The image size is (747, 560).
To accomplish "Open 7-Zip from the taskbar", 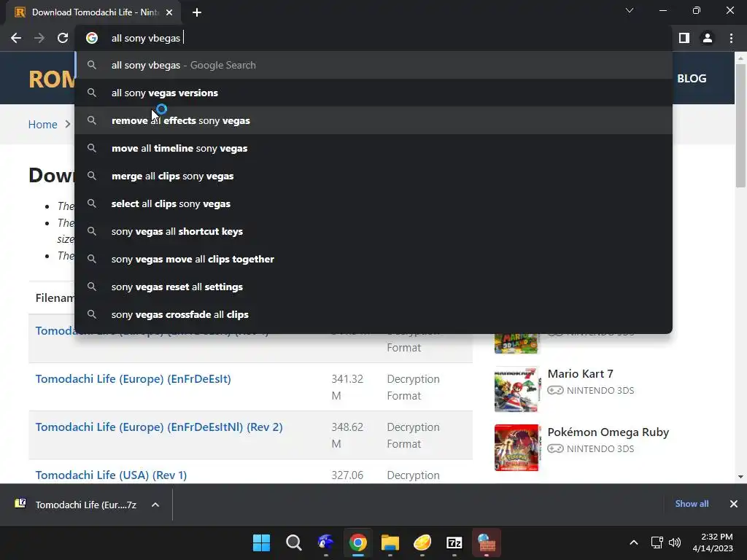I will coord(454,542).
